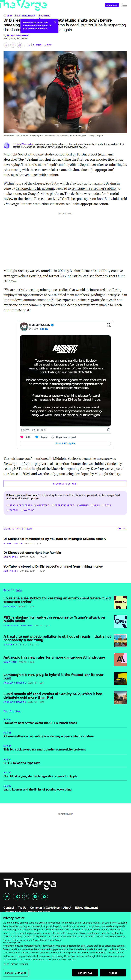Open the Roblox article thumbnail
The width and height of the screenshot is (131, 980).
click(120, 602)
